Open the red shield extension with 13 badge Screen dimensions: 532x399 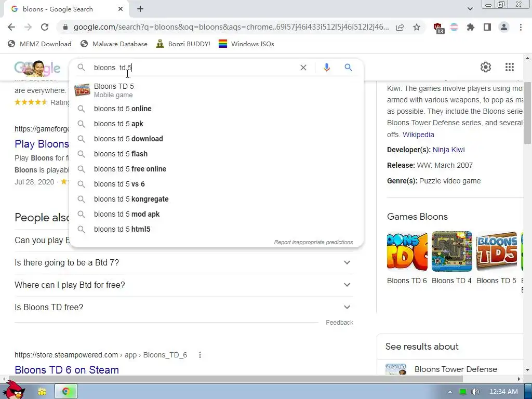click(438, 28)
